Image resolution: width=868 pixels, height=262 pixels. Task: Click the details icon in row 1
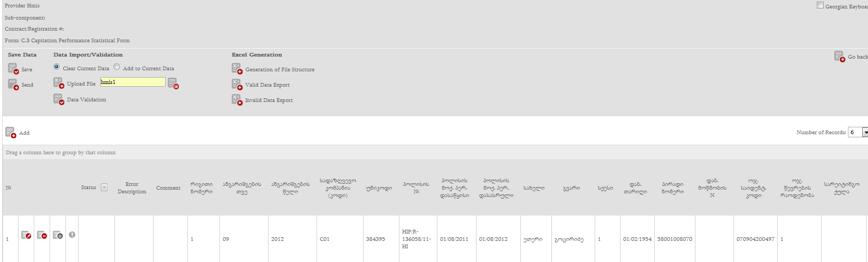tap(58, 235)
